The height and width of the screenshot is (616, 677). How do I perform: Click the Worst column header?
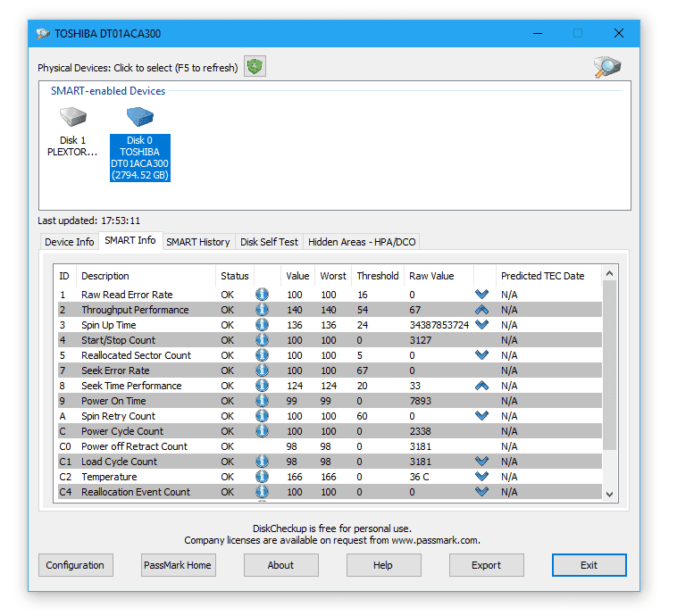(333, 276)
